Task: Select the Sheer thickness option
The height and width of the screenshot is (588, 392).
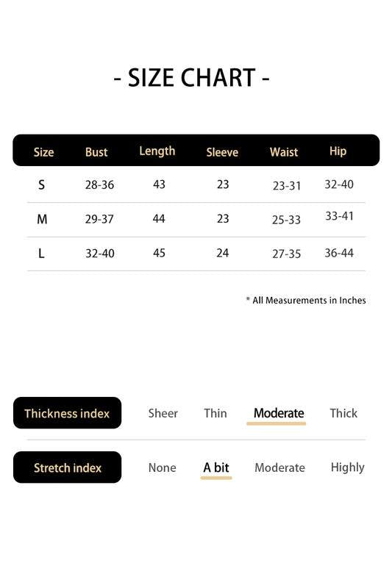Action: tap(163, 413)
